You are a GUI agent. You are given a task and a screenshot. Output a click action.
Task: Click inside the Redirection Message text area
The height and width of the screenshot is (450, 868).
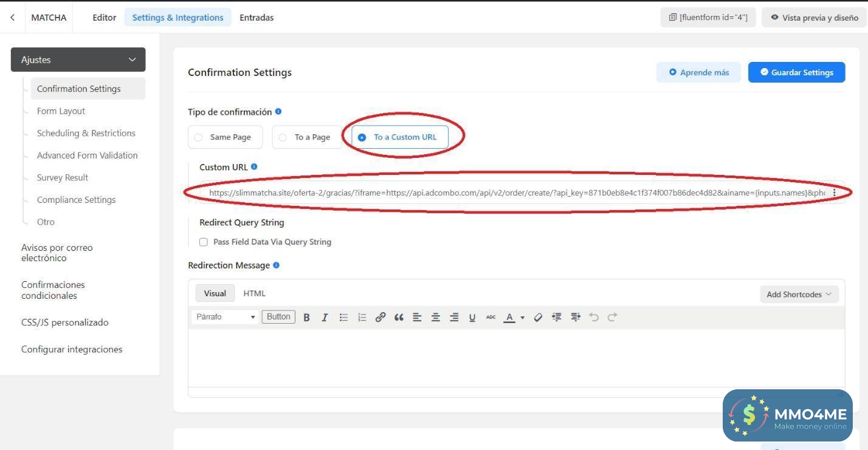[516, 358]
